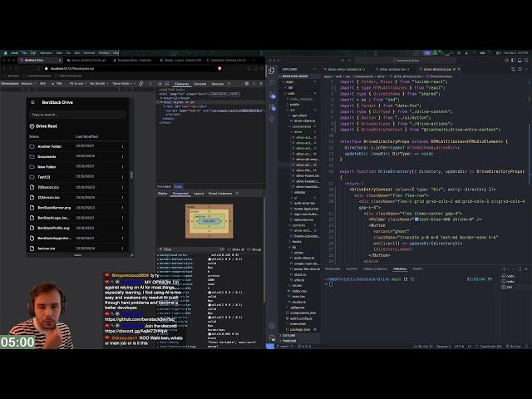The height and width of the screenshot is (399, 532).
Task: Open actions menu for BenStackBanner.png row
Action: tap(122, 208)
